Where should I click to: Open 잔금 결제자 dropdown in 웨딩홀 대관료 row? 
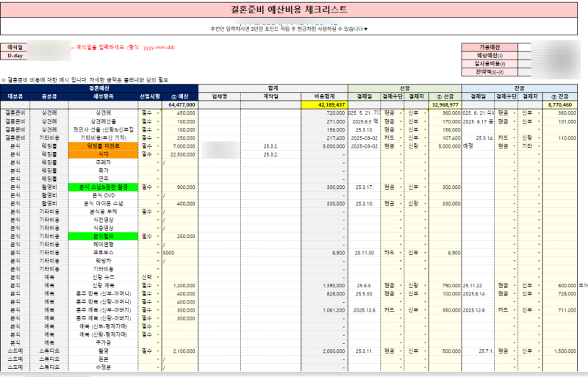[x=539, y=146]
